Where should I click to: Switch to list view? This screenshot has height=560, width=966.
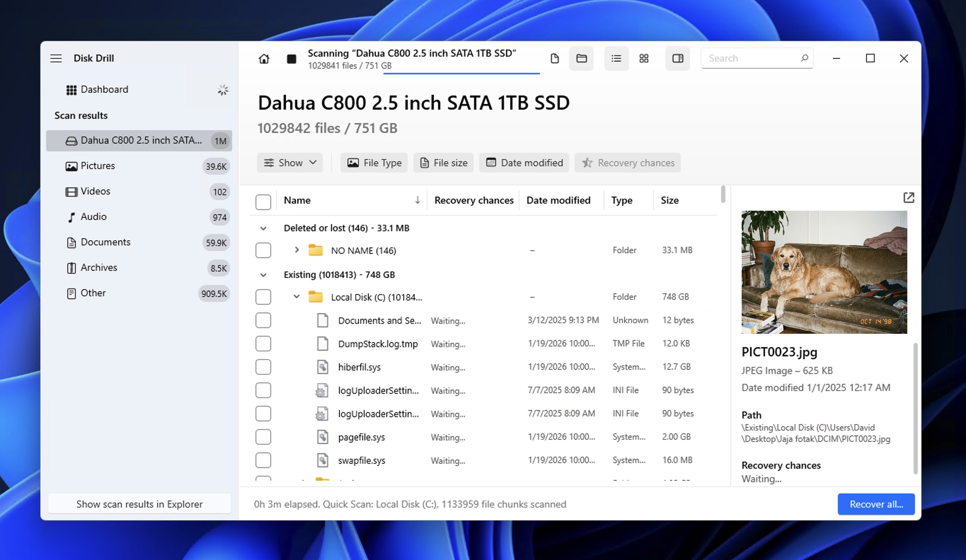(x=616, y=58)
